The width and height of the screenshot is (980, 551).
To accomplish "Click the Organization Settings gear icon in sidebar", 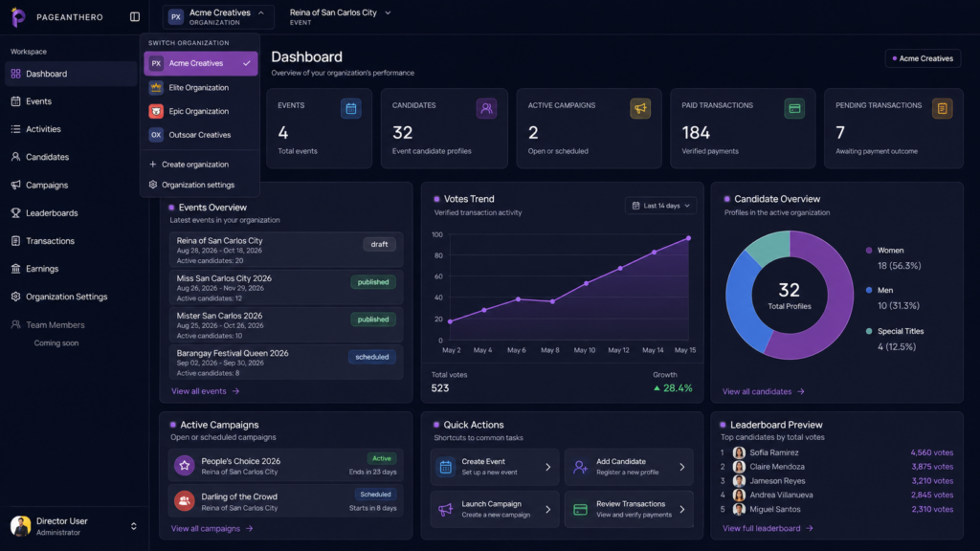I will [15, 297].
